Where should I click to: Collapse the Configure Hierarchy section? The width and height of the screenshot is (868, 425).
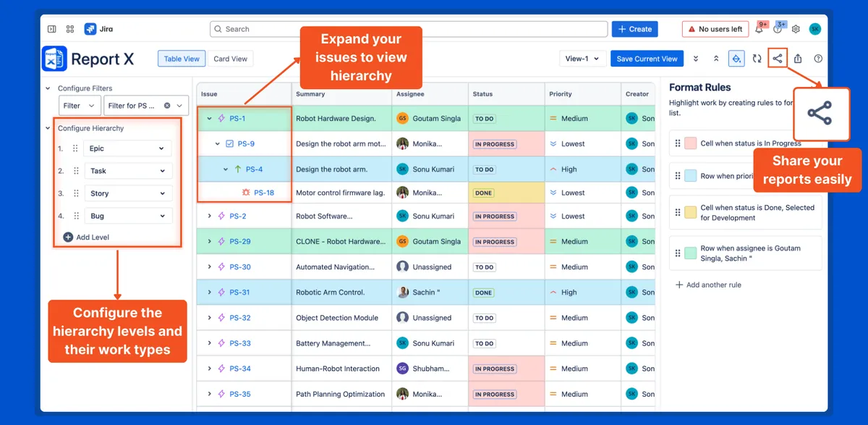48,128
